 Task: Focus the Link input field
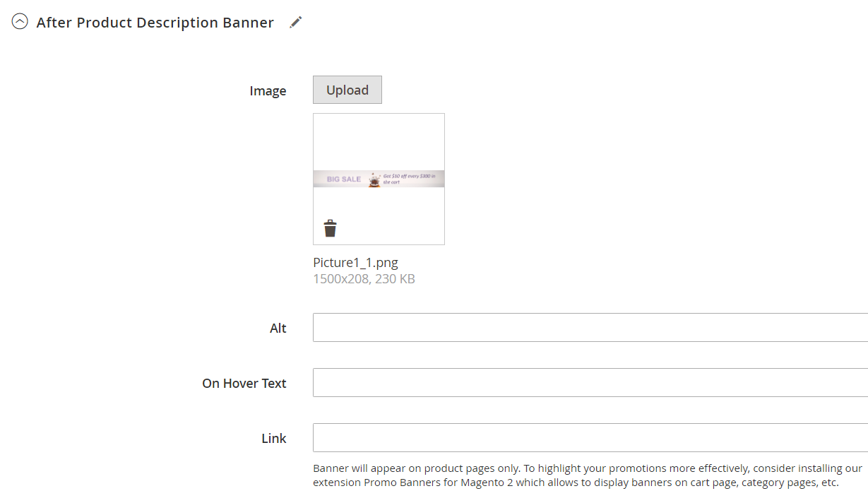pos(590,438)
